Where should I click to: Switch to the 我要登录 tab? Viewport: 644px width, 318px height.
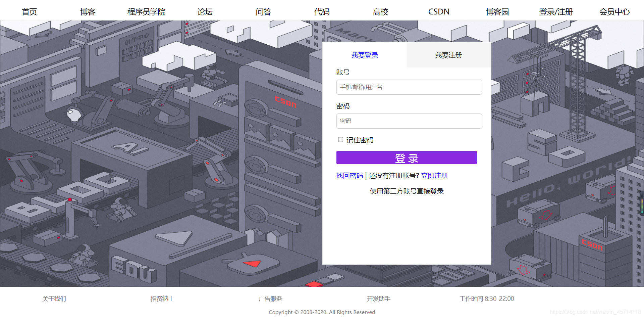pyautogui.click(x=364, y=55)
